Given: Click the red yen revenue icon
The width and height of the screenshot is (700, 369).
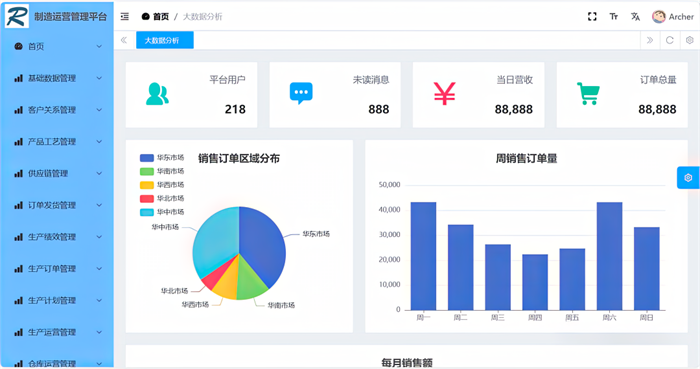Looking at the screenshot, I should pos(445,93).
